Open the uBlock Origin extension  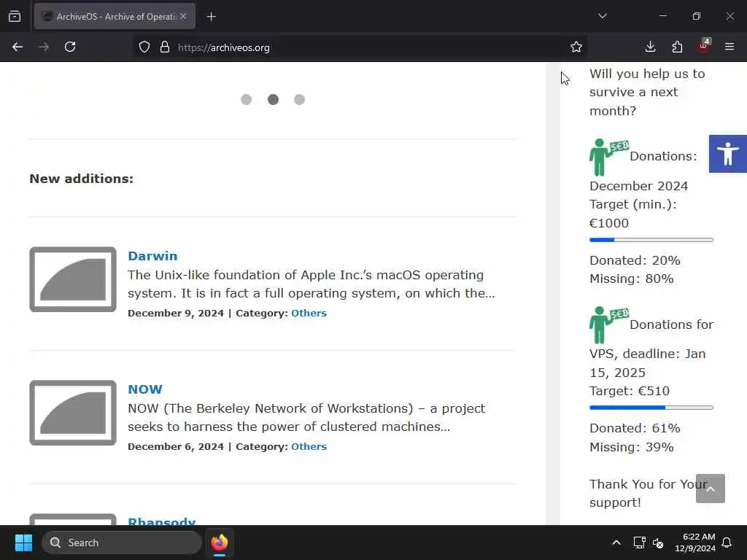point(704,46)
